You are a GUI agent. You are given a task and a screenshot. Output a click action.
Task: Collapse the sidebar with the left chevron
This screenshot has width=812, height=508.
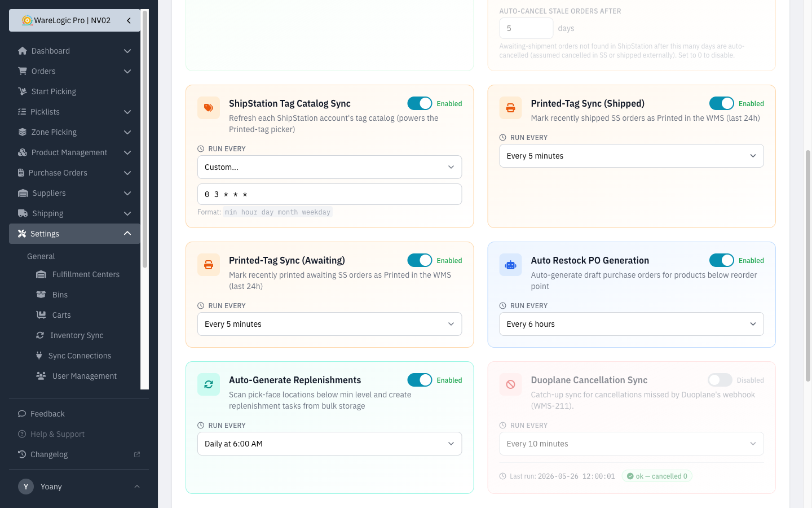click(x=129, y=20)
